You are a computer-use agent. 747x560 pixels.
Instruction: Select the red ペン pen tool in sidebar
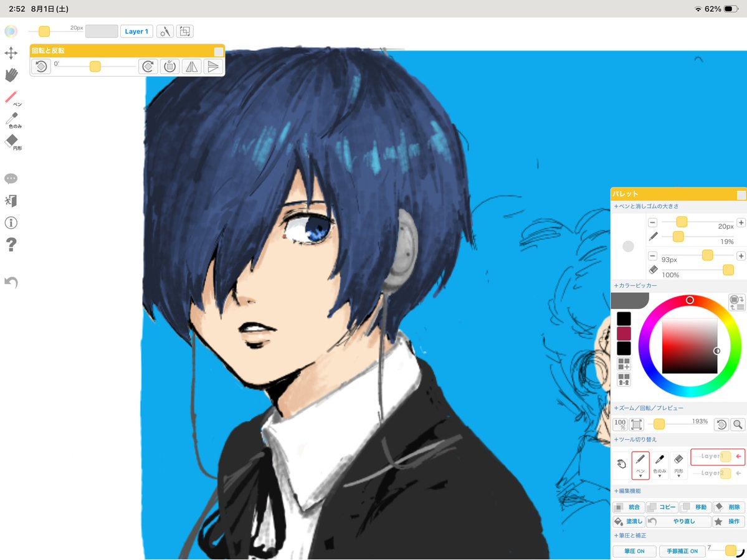click(x=12, y=98)
